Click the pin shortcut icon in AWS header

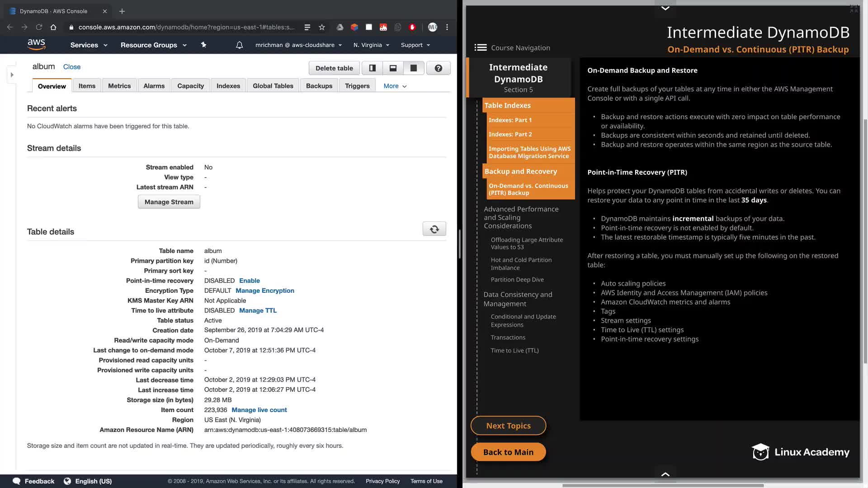click(203, 45)
